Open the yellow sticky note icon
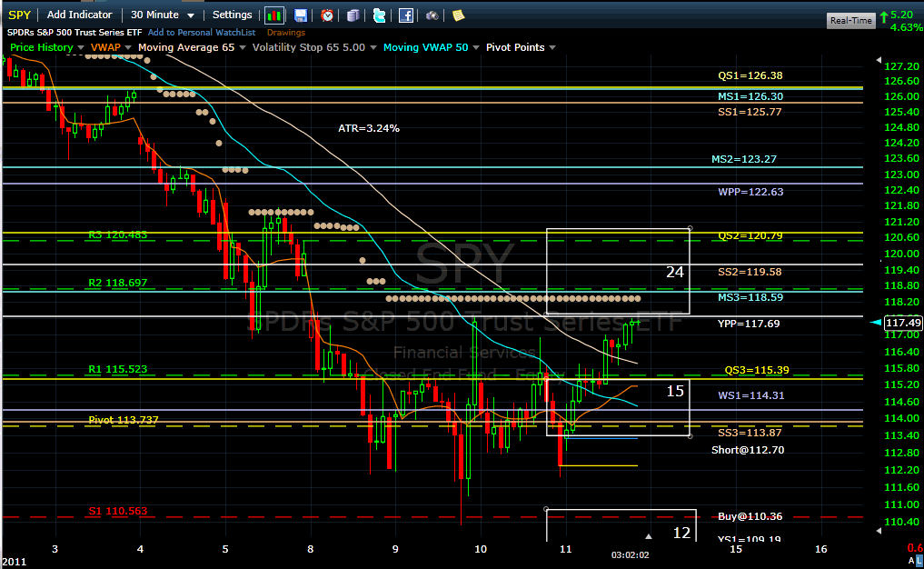924x569 pixels. (459, 15)
